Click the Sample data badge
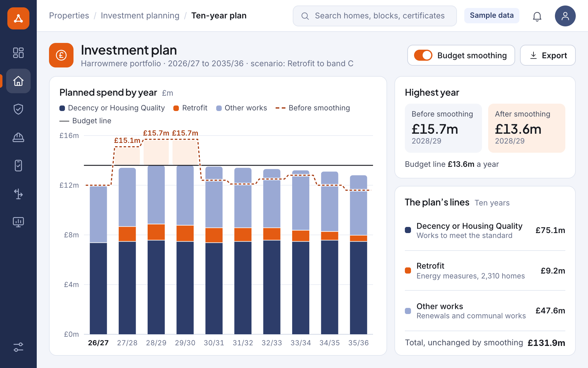Screen dimensions: 588x368 pos(492,16)
